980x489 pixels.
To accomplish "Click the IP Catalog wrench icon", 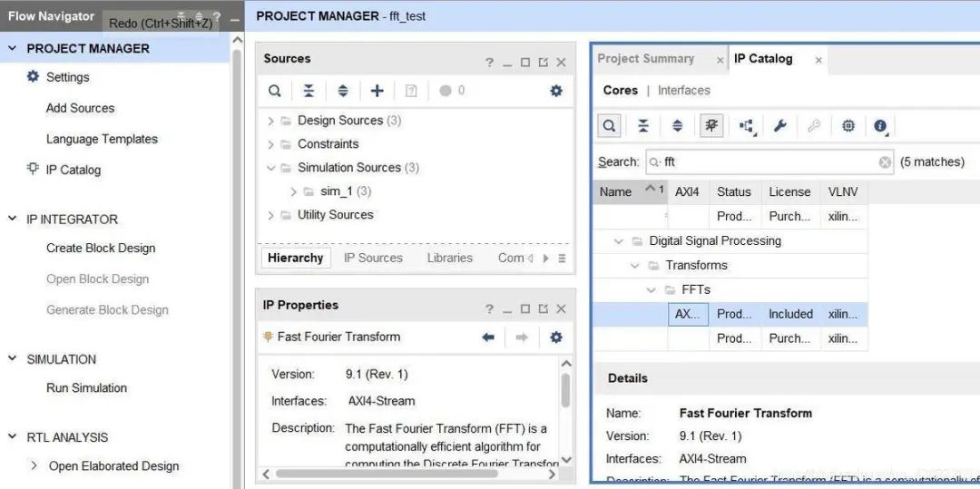I will [779, 126].
